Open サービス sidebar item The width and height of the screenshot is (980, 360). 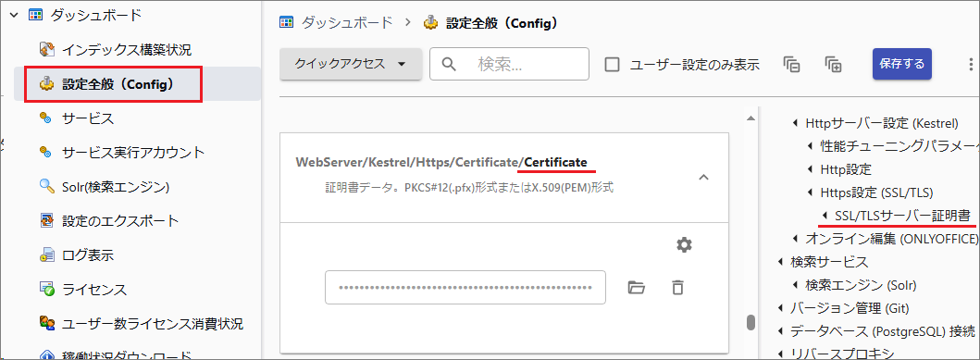coord(88,118)
